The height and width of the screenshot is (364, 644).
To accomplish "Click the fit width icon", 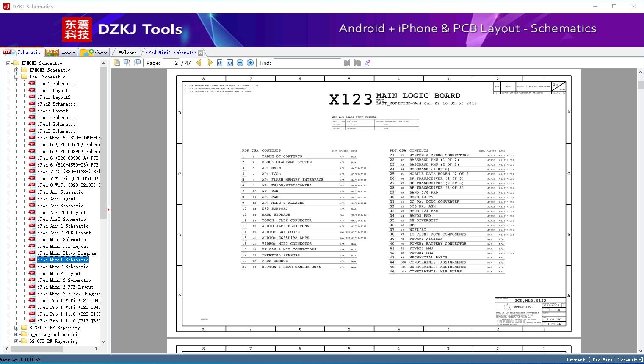I will (220, 63).
